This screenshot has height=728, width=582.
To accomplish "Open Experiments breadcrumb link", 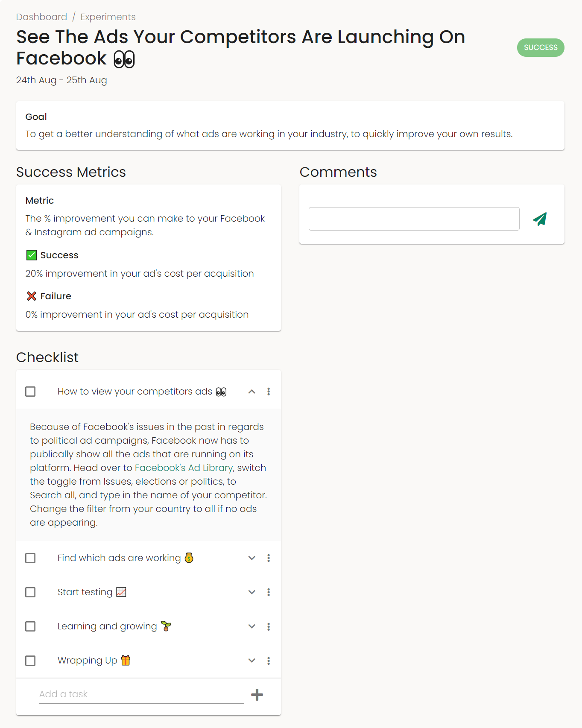I will coord(108,17).
